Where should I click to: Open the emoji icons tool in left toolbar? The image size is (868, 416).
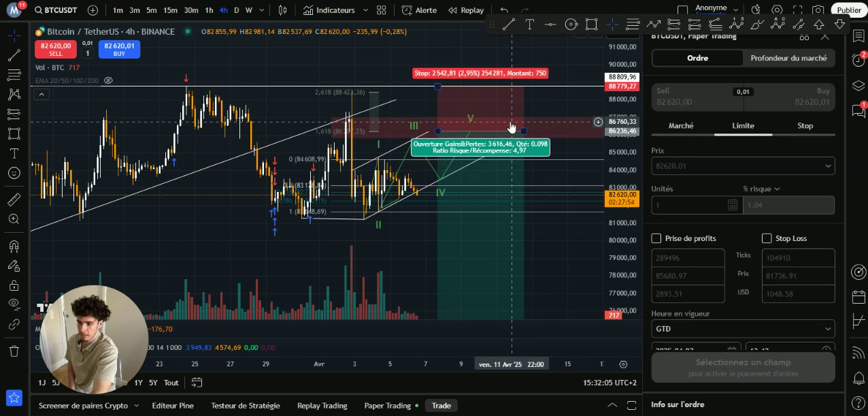[14, 173]
